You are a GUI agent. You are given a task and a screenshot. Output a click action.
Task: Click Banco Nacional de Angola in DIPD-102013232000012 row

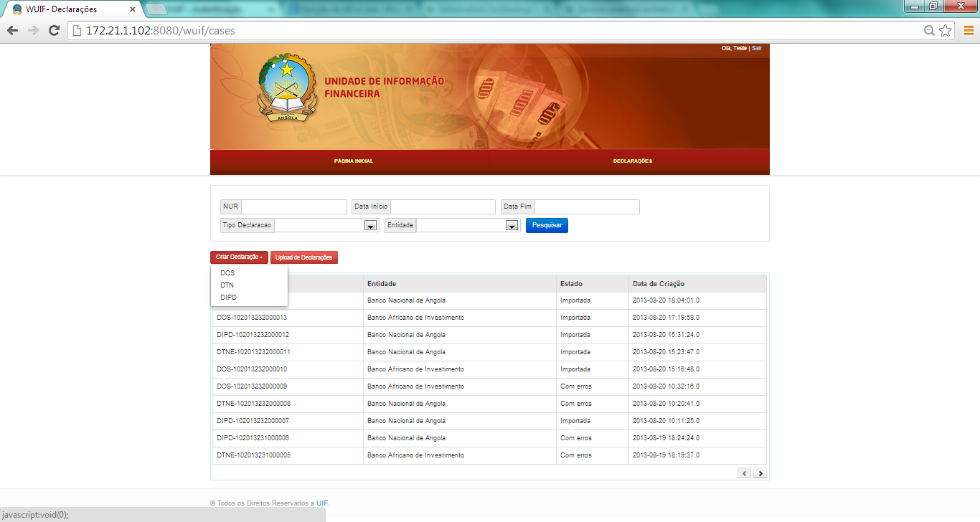tap(406, 335)
